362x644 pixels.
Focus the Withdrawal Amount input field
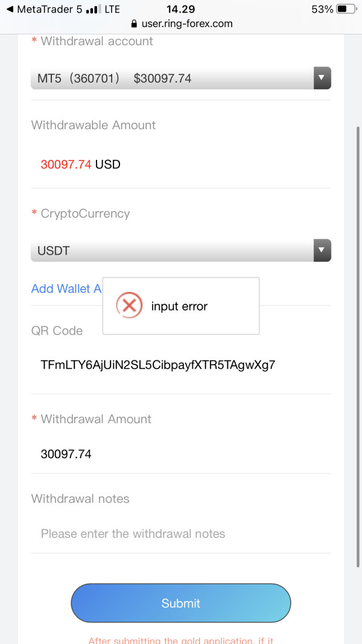pyautogui.click(x=181, y=454)
